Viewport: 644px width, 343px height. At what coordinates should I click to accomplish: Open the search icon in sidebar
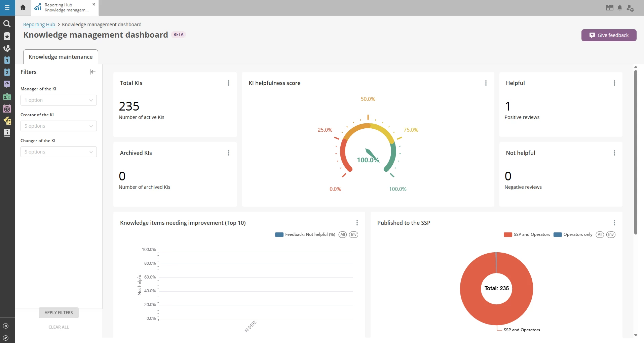click(7, 24)
